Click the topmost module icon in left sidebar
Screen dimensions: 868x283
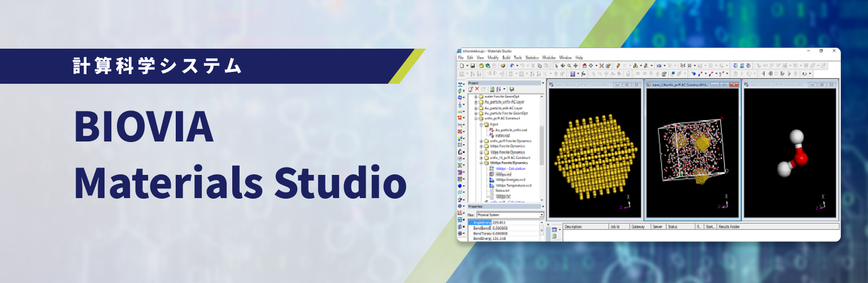pyautogui.click(x=460, y=85)
